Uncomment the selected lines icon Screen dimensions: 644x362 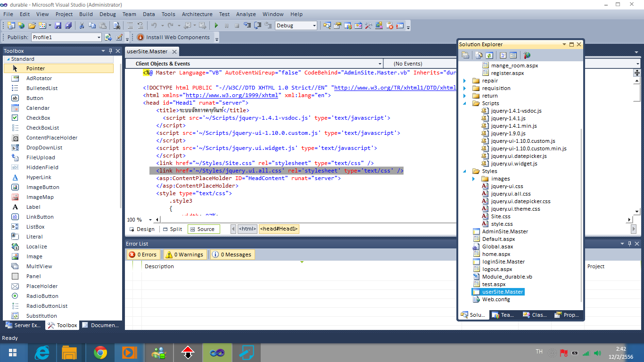tap(140, 25)
